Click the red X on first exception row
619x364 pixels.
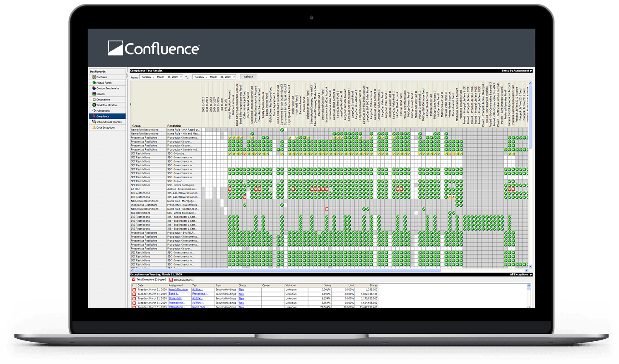click(134, 290)
